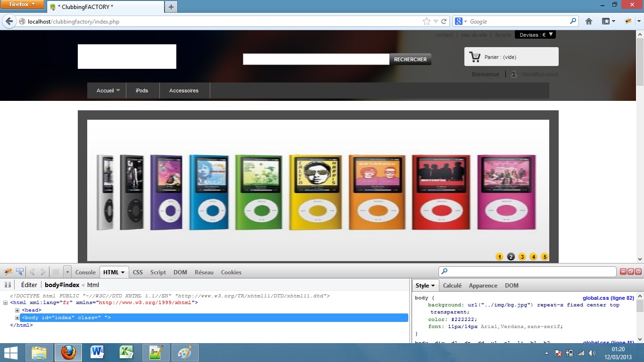Switch to the Apparence side panel
Viewport: 644px width, 362px height.
[483, 285]
